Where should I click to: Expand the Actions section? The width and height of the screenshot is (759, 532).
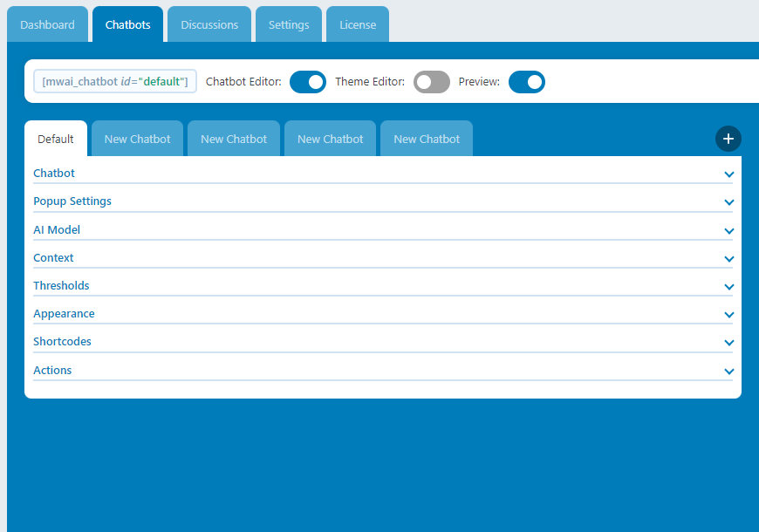click(x=52, y=371)
